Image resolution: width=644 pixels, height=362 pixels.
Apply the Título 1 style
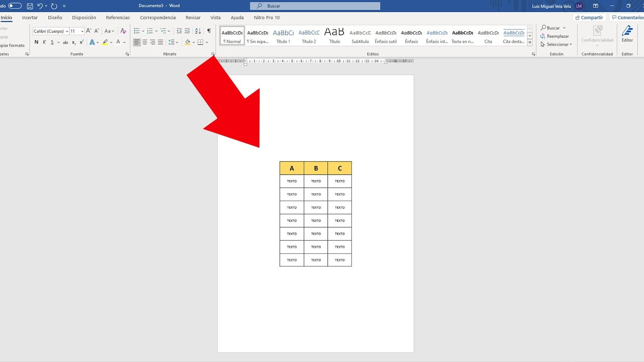(283, 36)
